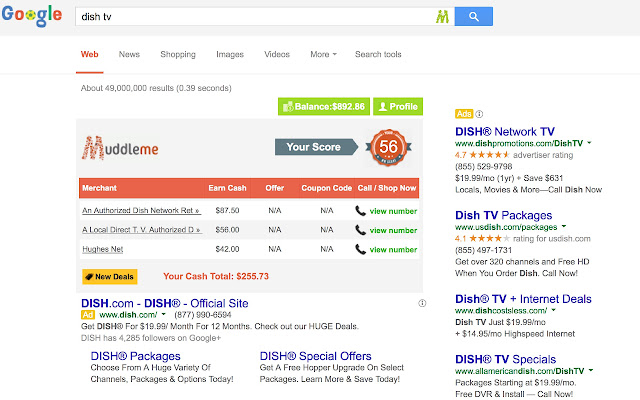Image resolution: width=640 pixels, height=400 pixels.
Task: Click the $87.50 earn cash value
Action: point(227,211)
